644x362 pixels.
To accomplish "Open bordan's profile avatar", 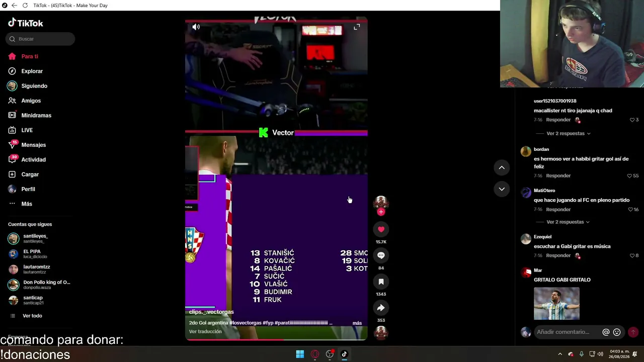I will point(526,151).
